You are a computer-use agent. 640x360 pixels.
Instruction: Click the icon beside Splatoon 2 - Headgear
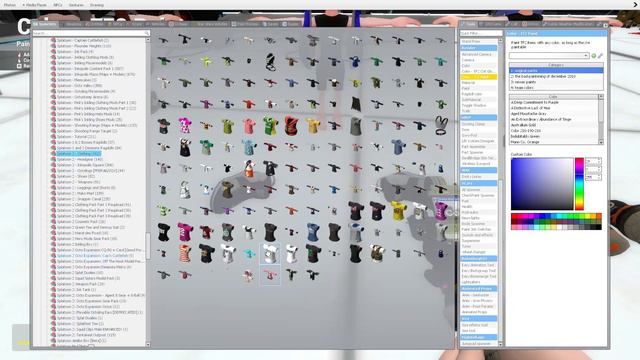(x=53, y=159)
